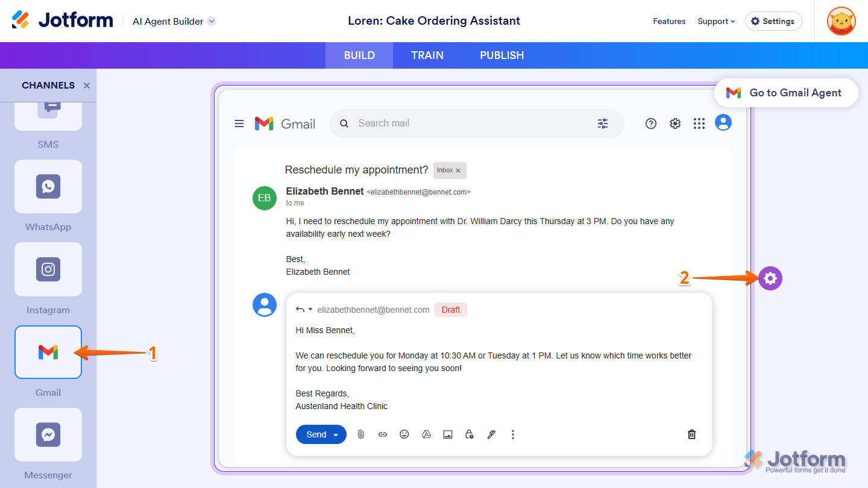Open the AI Agent Builder dropdown
868x488 pixels.
pos(174,21)
